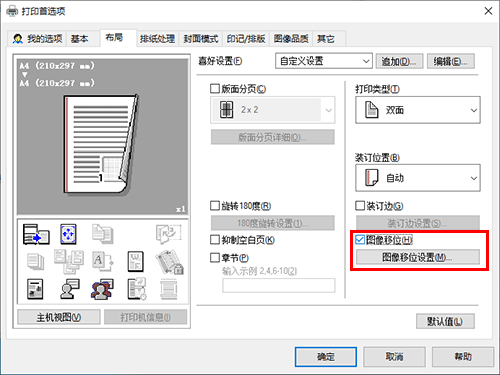
Task: Switch to the 我的选项 tab
Action: click(x=37, y=39)
